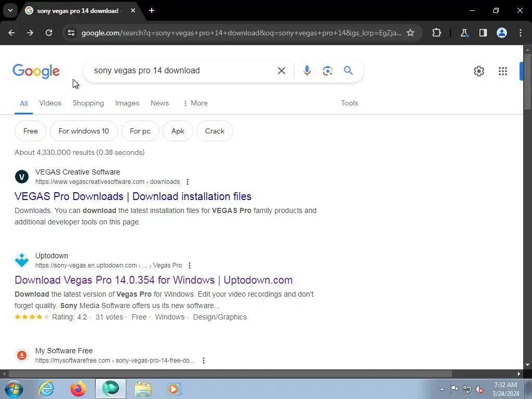Screen dimensions: 532x399
Task: Click the address bar URL
Action: pyautogui.click(x=241, y=33)
